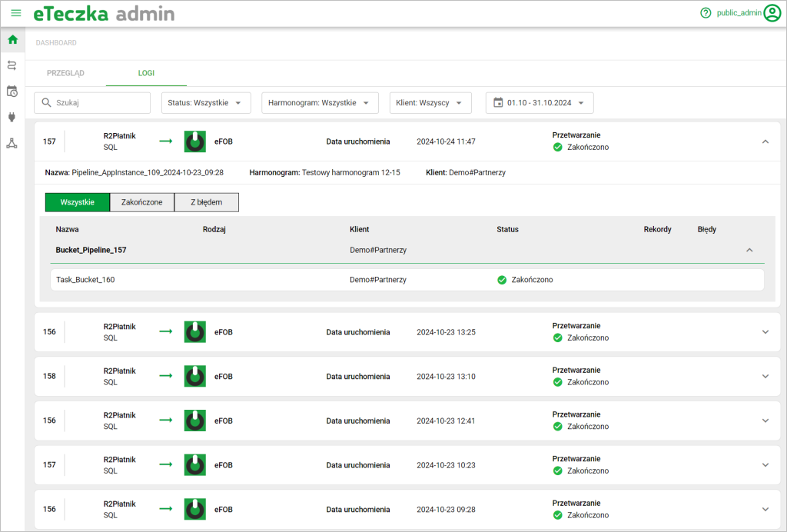This screenshot has width=787, height=532.
Task: Click green arrow in 2024-10-24 11:47 row
Action: (166, 141)
